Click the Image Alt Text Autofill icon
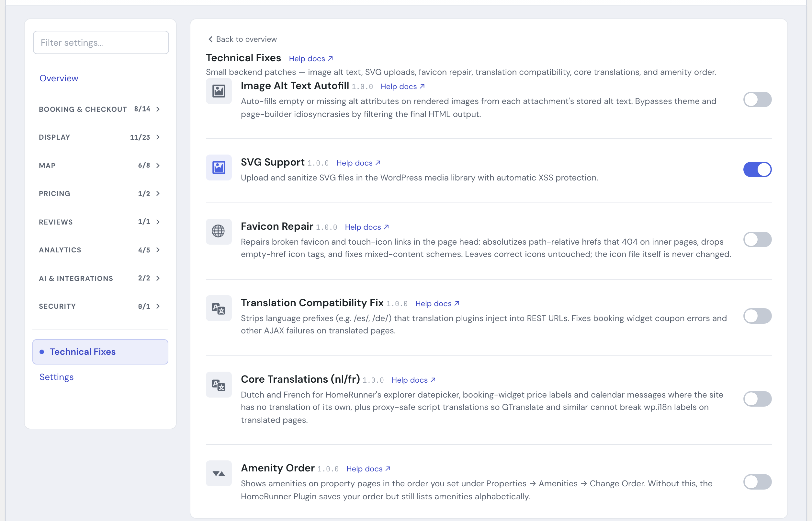 click(x=219, y=91)
